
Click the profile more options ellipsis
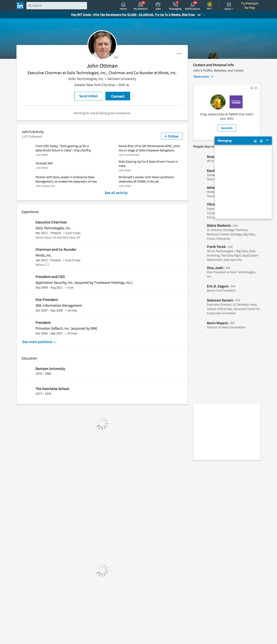point(179,54)
